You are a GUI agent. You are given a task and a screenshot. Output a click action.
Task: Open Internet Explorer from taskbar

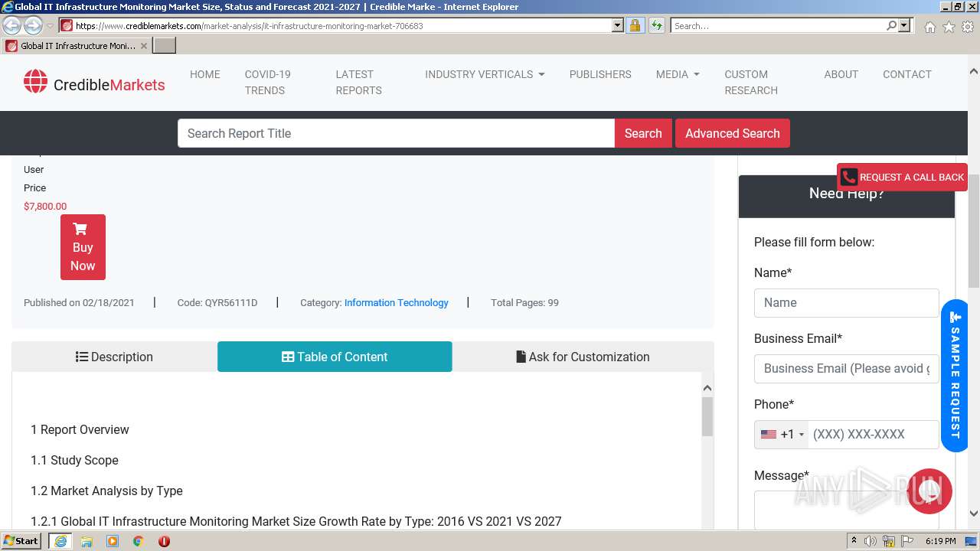click(x=60, y=541)
